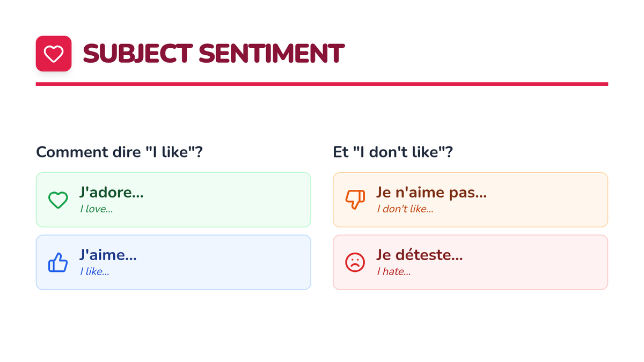Click the 'I don't like...' translation
This screenshot has height=362, width=644.
405,209
